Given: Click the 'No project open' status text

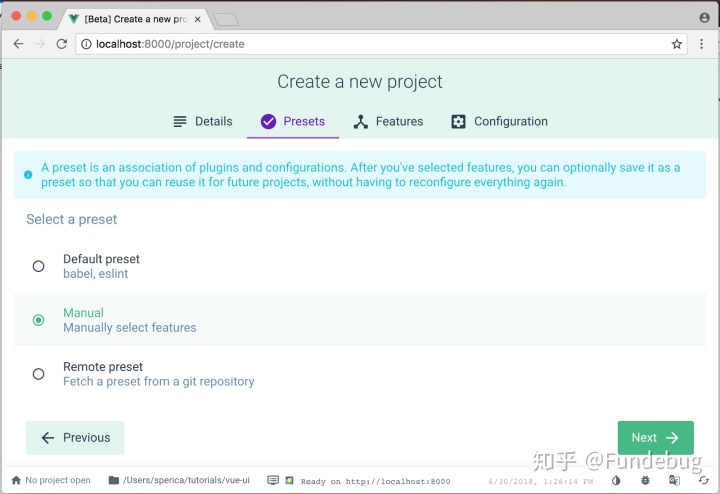Looking at the screenshot, I should point(58,480).
